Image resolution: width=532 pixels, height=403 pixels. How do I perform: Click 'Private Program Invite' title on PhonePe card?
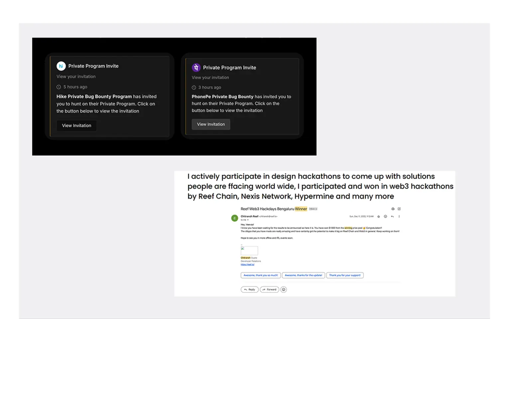tap(229, 68)
